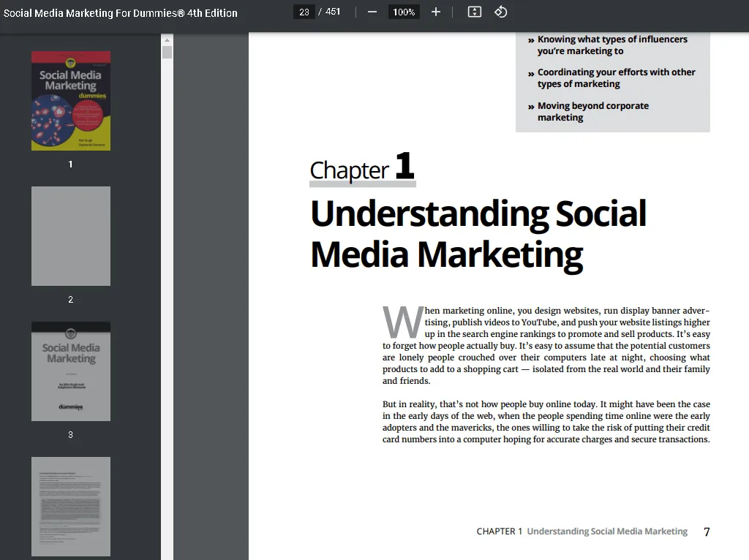Click the "Moving beyond corporate marketing" bullet
This screenshot has width=749, height=560.
click(592, 111)
